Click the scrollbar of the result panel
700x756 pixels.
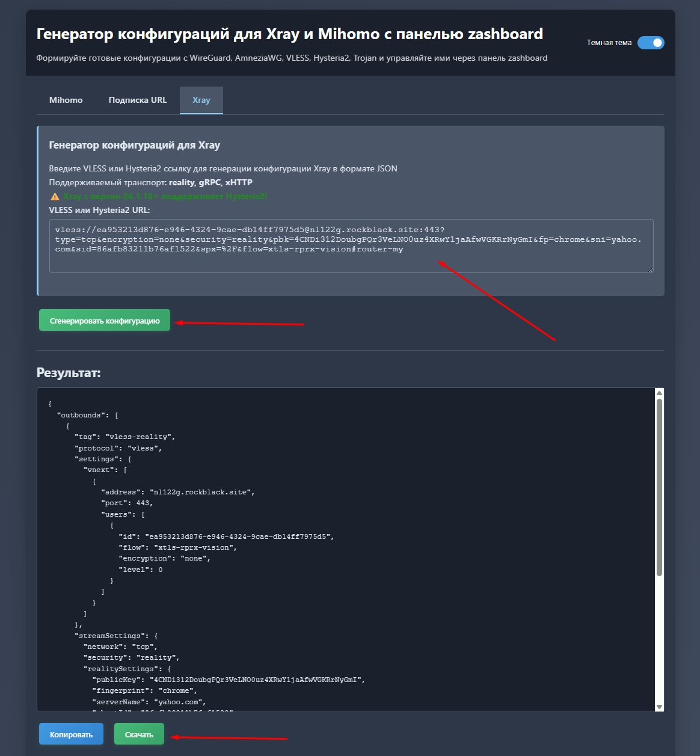[660, 481]
